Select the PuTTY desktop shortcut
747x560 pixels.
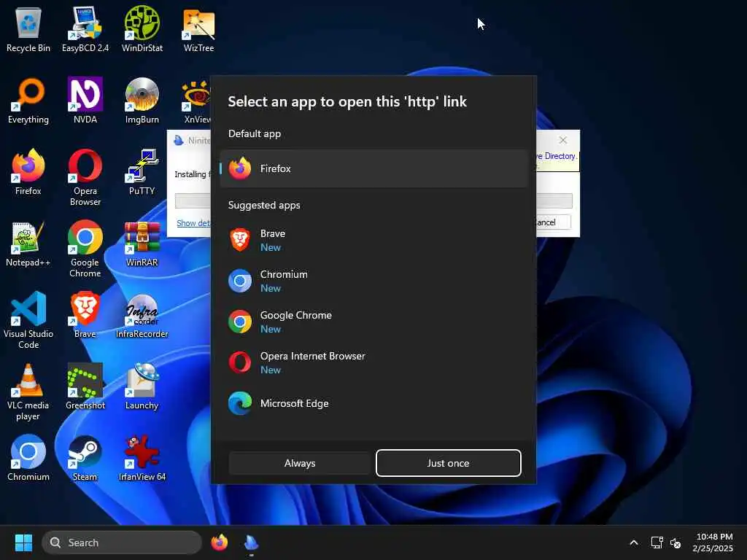click(x=142, y=172)
